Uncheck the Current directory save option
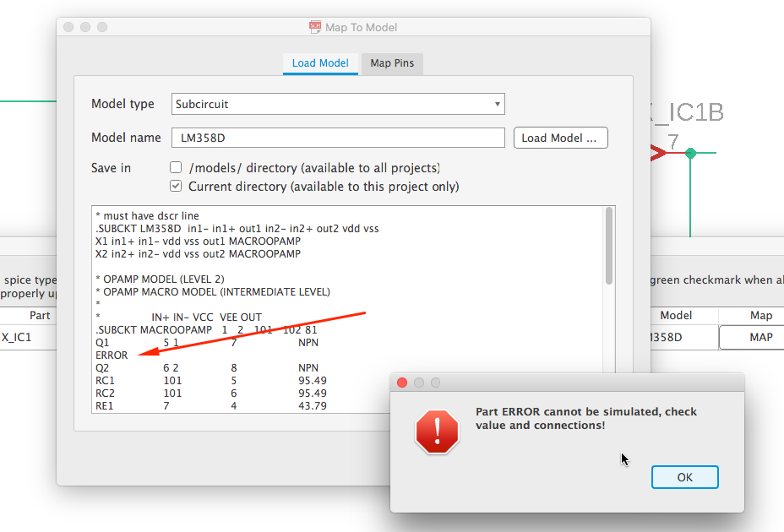Screen dimensions: 784x532 point(176,186)
